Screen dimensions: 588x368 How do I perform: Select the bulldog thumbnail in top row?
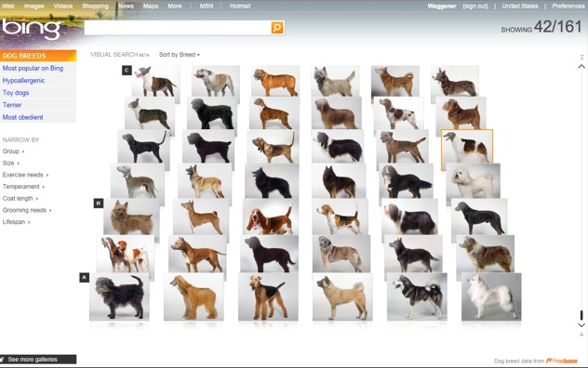coord(216,81)
